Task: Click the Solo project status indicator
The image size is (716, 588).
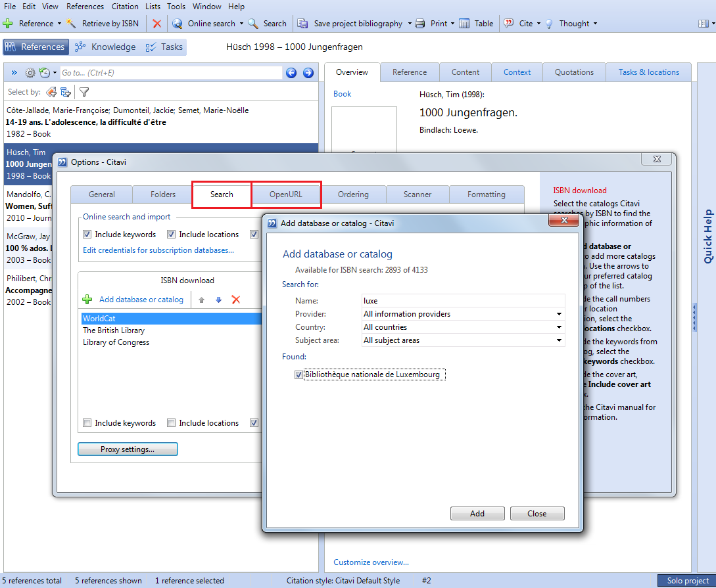Action: point(688,581)
